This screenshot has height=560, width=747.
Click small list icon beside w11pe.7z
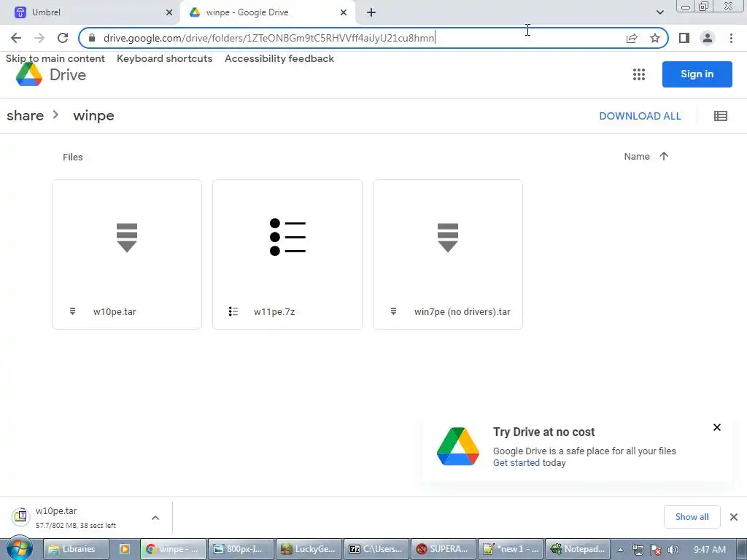[233, 311]
